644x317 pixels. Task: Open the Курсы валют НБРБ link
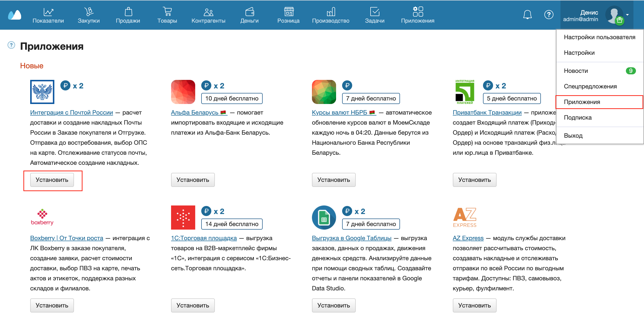click(340, 113)
